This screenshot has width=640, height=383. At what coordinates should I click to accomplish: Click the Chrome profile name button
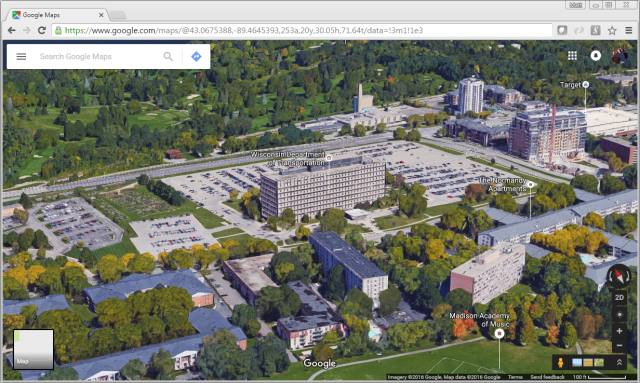click(576, 5)
